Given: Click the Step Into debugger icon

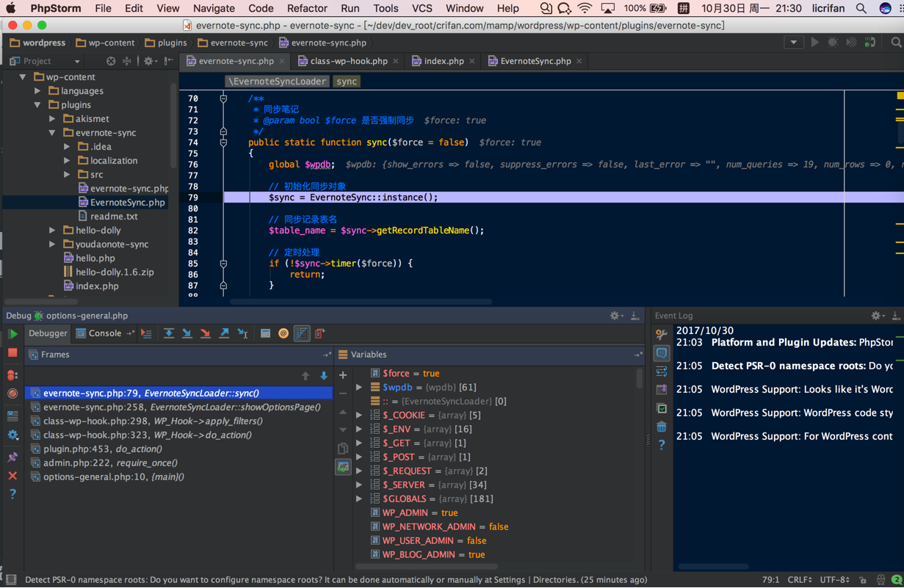Looking at the screenshot, I should 187,334.
